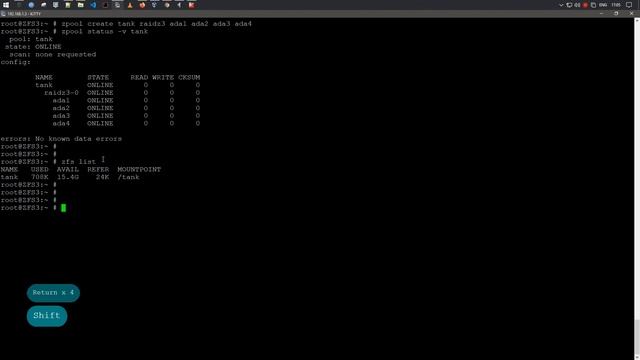Select the 'ada4' device row name
Viewport: 640px width, 360px height.
point(61,123)
